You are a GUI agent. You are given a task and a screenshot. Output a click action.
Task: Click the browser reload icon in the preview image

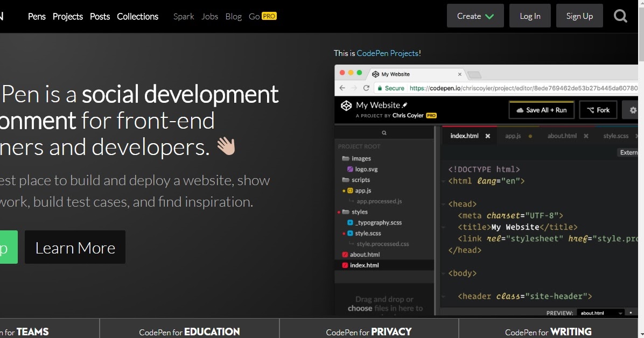coord(366,88)
